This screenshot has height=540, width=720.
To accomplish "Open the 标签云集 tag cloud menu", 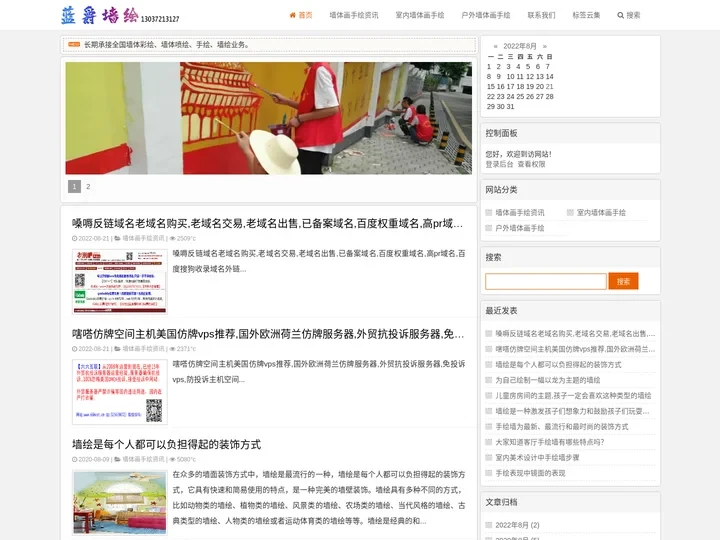I will [586, 15].
